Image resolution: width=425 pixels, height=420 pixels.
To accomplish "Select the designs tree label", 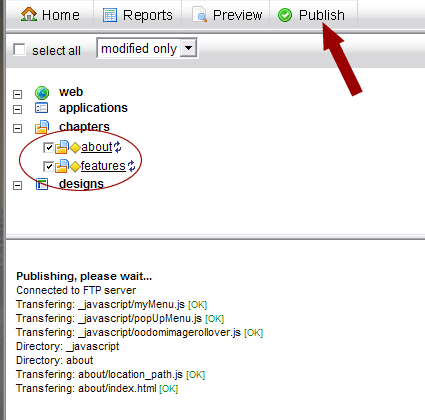I will point(81,184).
